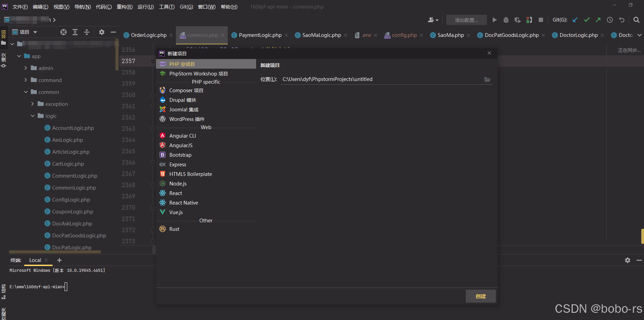This screenshot has width=644, height=320.
Task: Click the 添加配置... button
Action: point(466,20)
